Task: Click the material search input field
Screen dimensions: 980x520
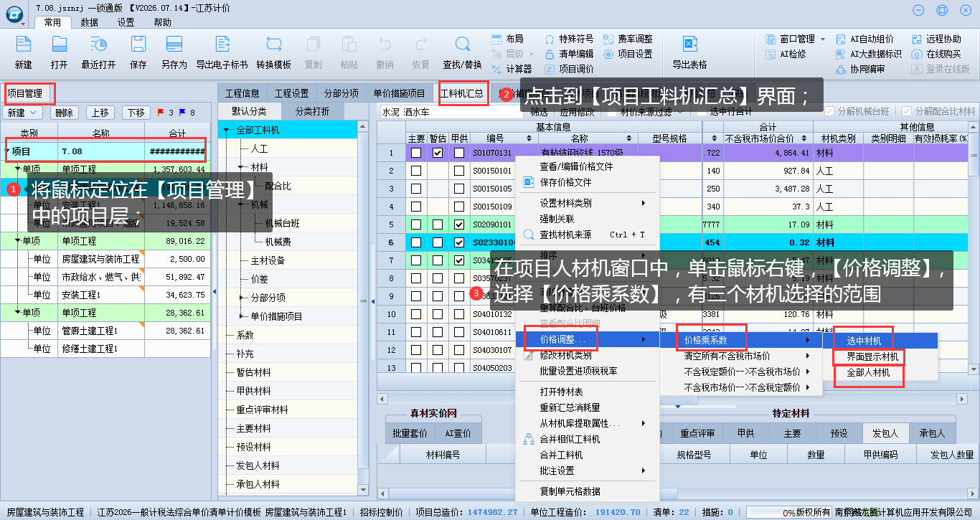Action: 452,112
